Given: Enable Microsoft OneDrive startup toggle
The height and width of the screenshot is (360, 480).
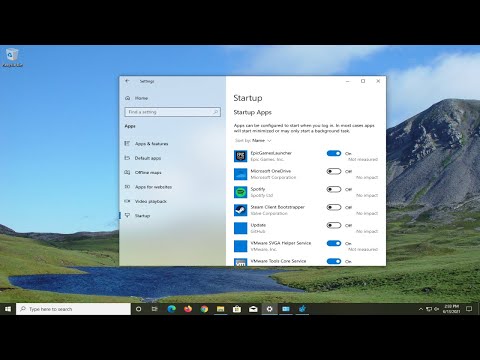Looking at the screenshot, I should [334, 171].
